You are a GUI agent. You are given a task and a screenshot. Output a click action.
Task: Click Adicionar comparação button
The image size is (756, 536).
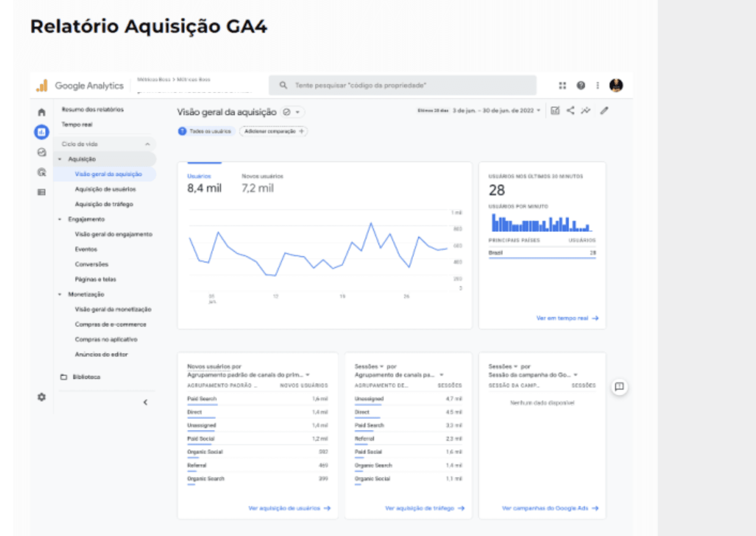click(x=273, y=131)
